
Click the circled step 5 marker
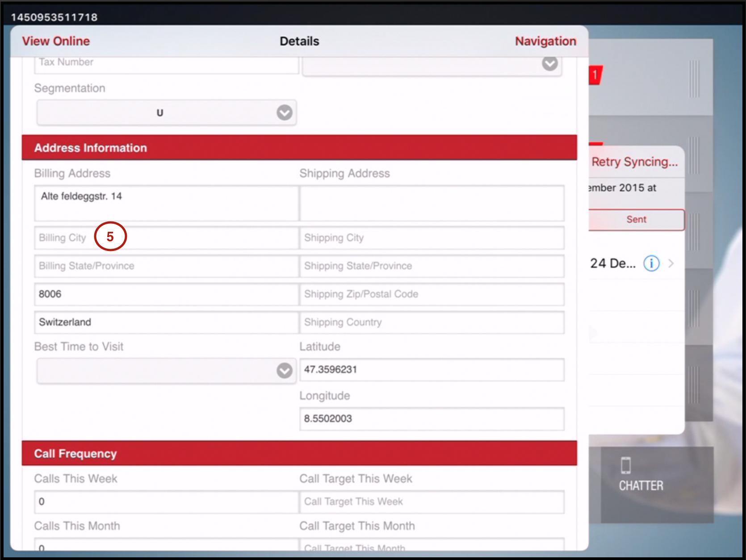[x=110, y=236]
